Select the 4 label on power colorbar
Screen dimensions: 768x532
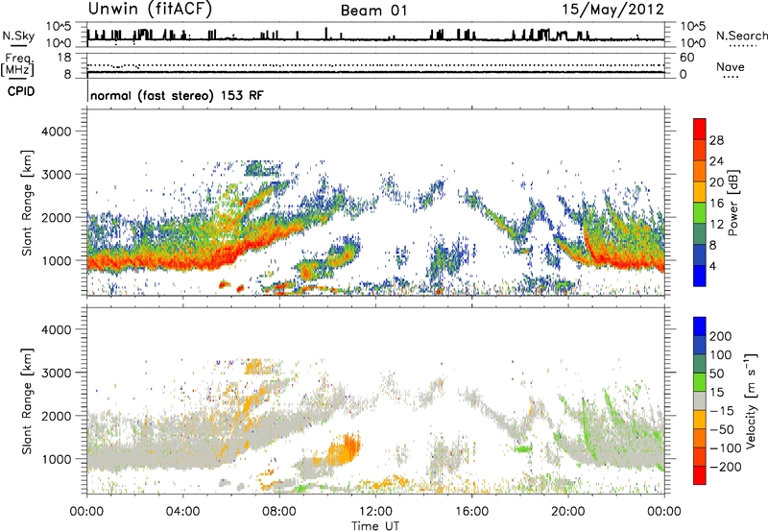(x=712, y=266)
